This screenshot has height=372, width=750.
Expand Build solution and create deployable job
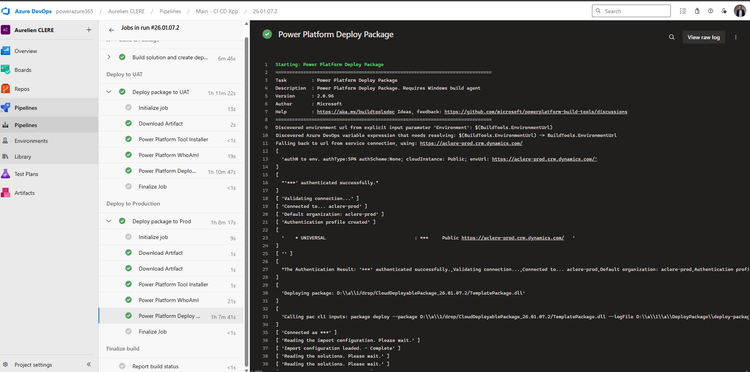[x=109, y=57]
